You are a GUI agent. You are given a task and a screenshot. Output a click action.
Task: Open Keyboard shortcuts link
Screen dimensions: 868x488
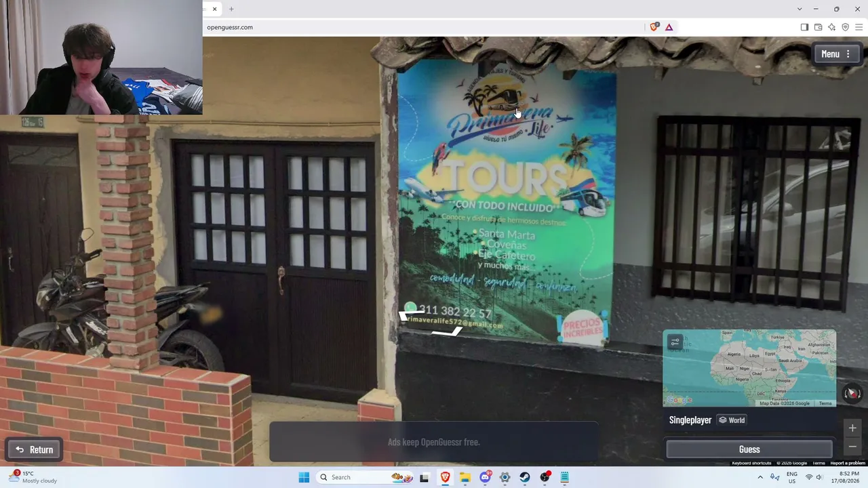click(751, 463)
